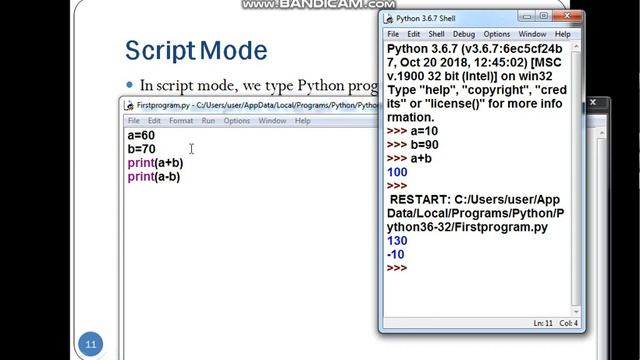Viewport: 640px width, 360px height.
Task: Click Firstprogram.py title bar path text
Action: [257, 105]
